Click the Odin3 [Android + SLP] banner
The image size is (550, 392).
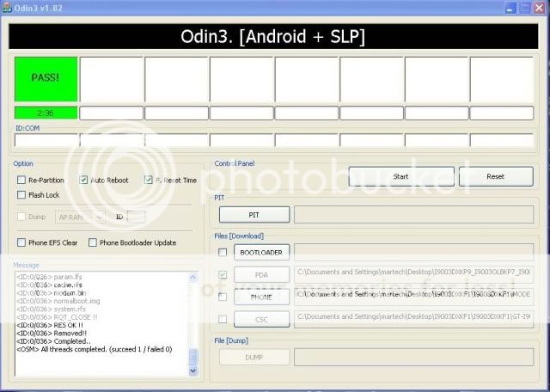click(273, 36)
